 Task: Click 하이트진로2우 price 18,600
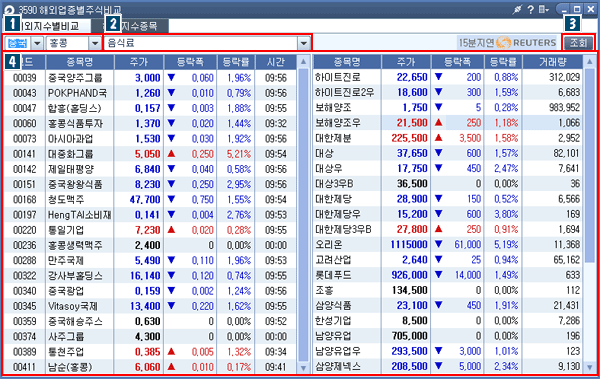pyautogui.click(x=412, y=92)
